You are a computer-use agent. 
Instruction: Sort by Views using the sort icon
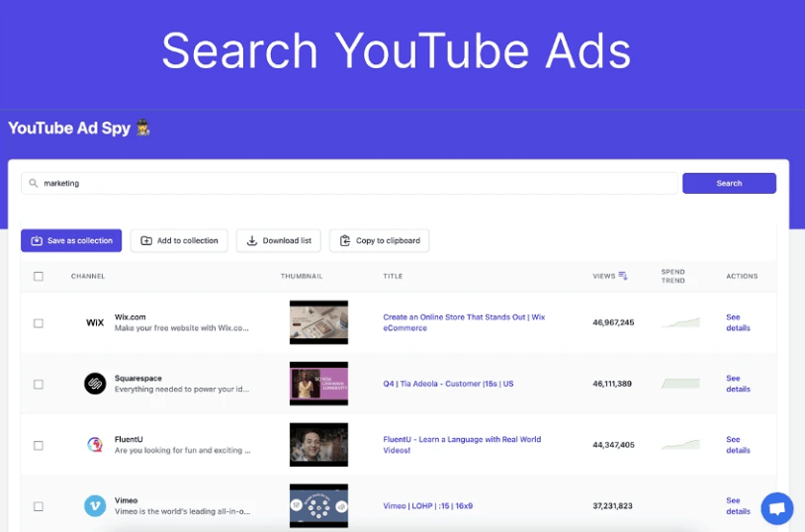(623, 276)
